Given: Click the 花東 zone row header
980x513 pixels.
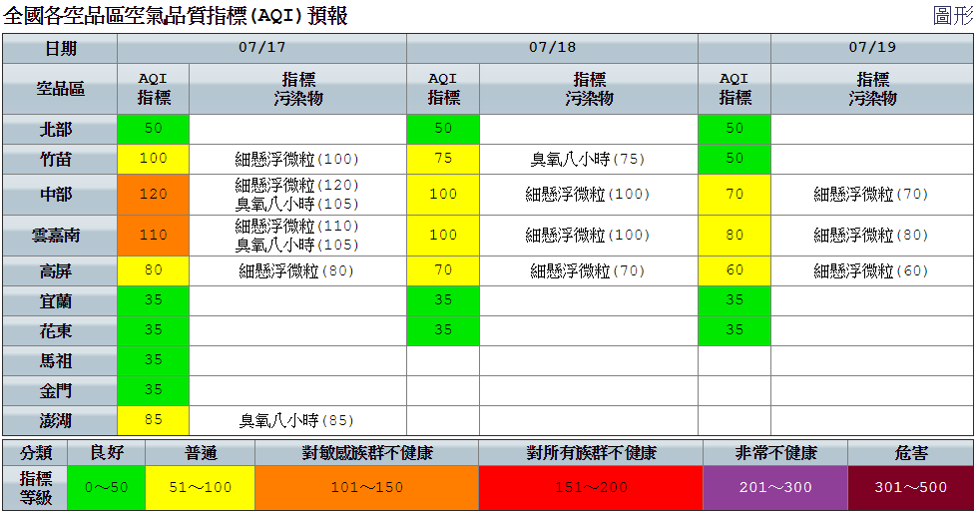Looking at the screenshot, I should click(60, 331).
